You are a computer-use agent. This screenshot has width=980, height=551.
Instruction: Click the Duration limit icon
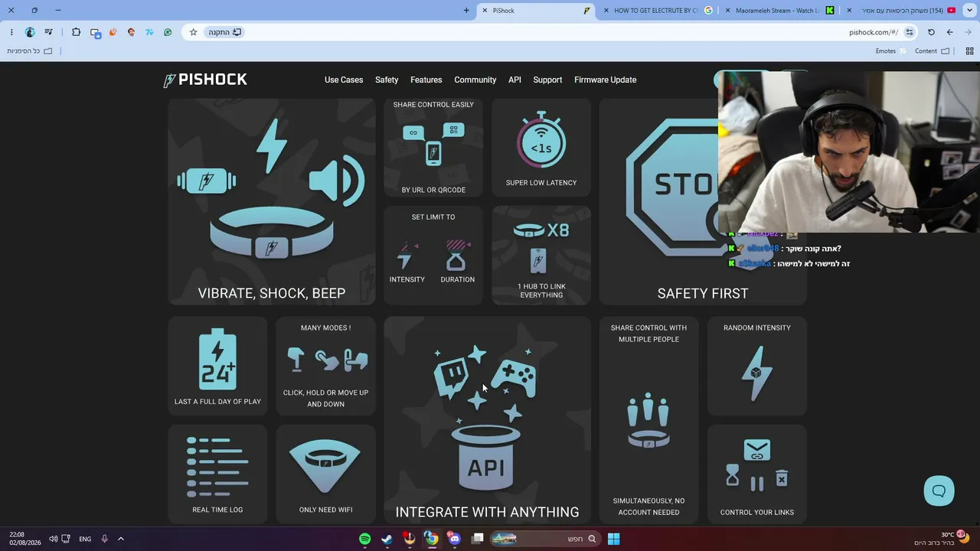pos(457,256)
